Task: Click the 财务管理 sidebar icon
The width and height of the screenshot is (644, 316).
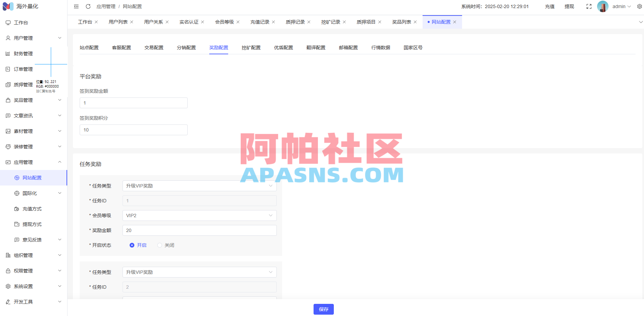Action: [7, 53]
